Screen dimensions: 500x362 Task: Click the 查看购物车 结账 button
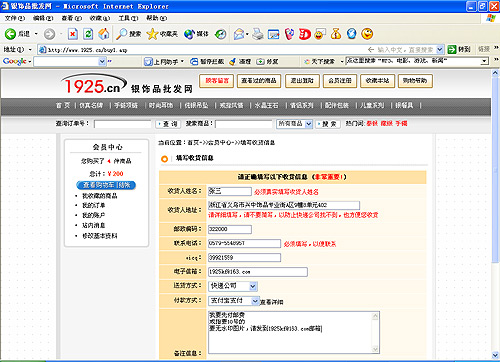tap(106, 185)
